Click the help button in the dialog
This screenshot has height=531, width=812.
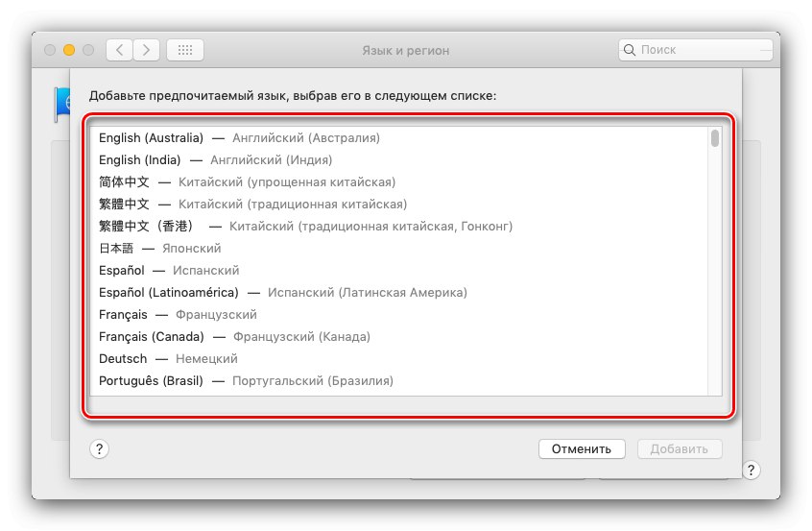tap(99, 448)
